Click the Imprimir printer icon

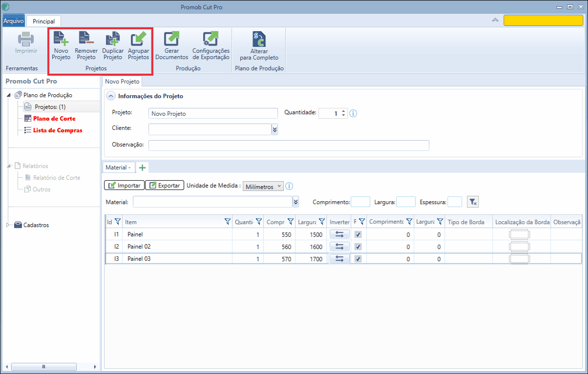pos(26,39)
